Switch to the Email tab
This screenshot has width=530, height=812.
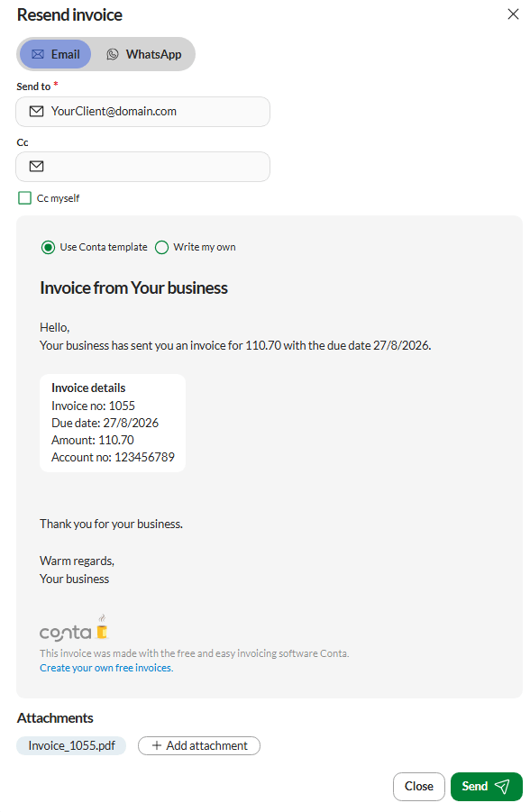coord(56,54)
